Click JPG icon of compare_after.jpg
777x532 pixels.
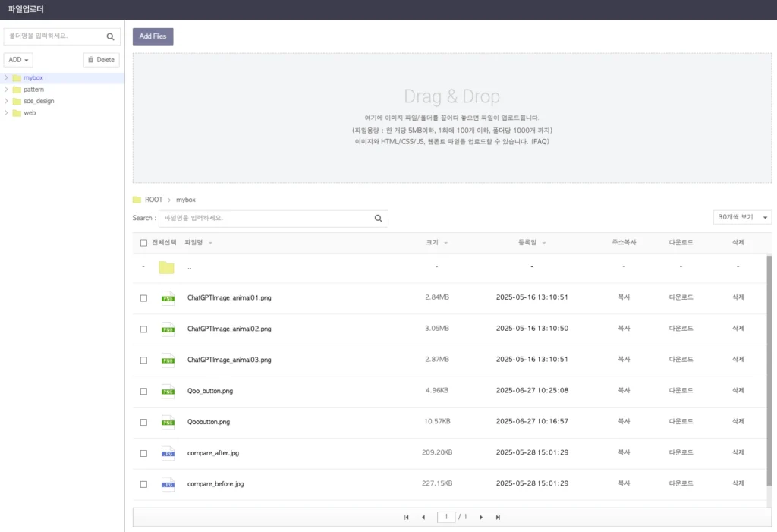[168, 453]
